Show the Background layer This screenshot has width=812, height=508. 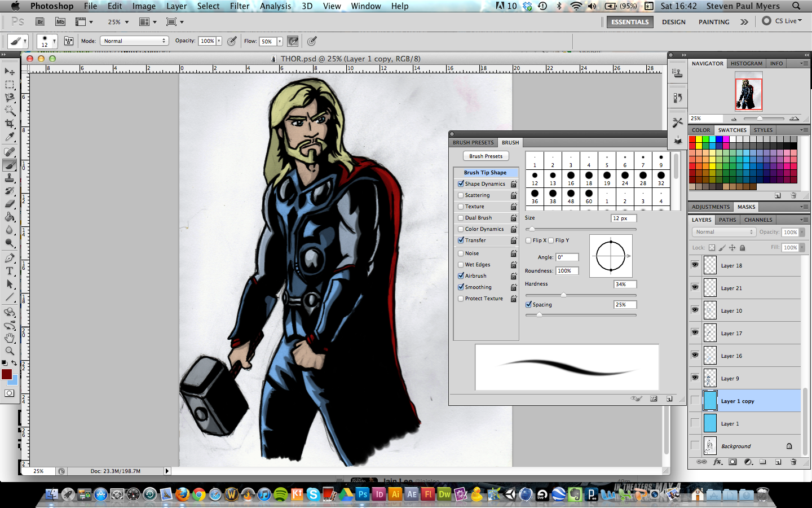pos(695,446)
